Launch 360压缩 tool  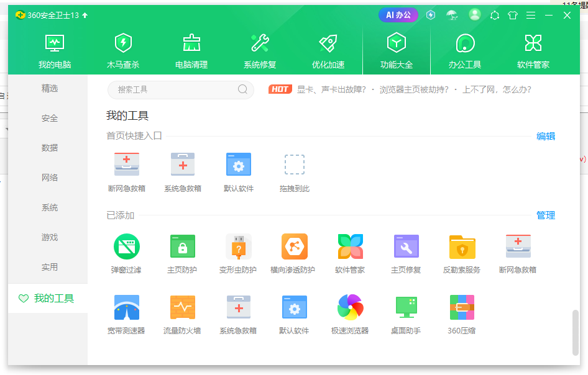[x=462, y=314]
